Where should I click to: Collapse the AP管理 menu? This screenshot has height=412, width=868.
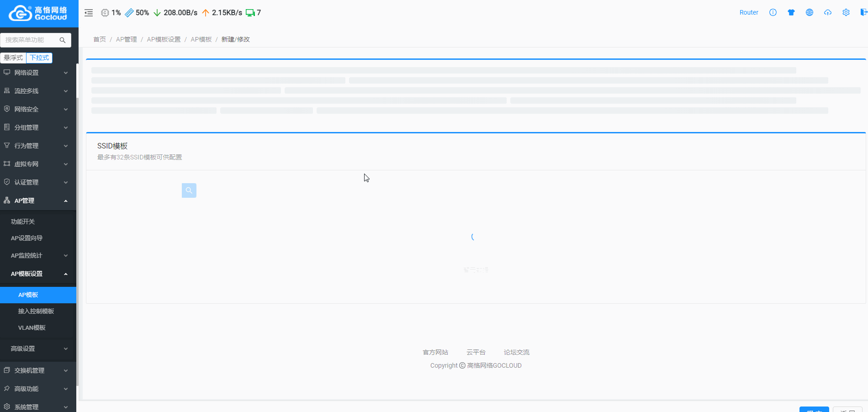38,201
